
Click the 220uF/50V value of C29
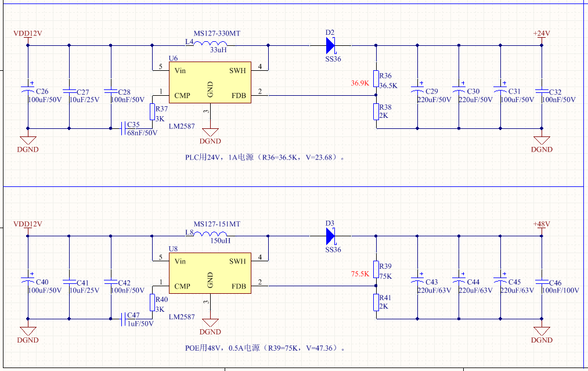tap(434, 100)
